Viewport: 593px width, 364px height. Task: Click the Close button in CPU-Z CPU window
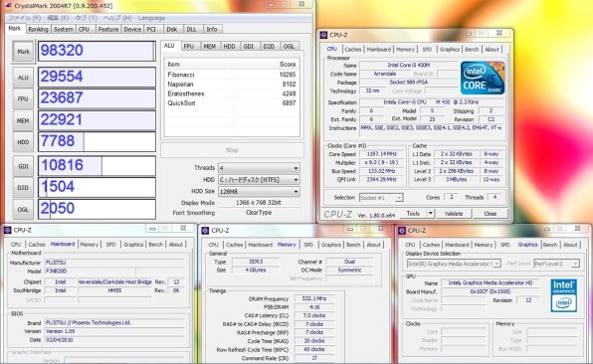tap(491, 214)
